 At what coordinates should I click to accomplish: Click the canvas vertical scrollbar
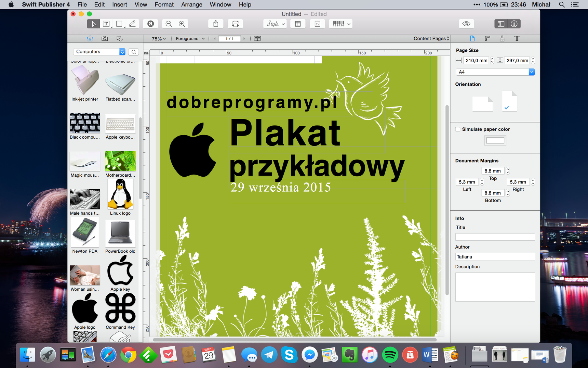click(x=447, y=200)
